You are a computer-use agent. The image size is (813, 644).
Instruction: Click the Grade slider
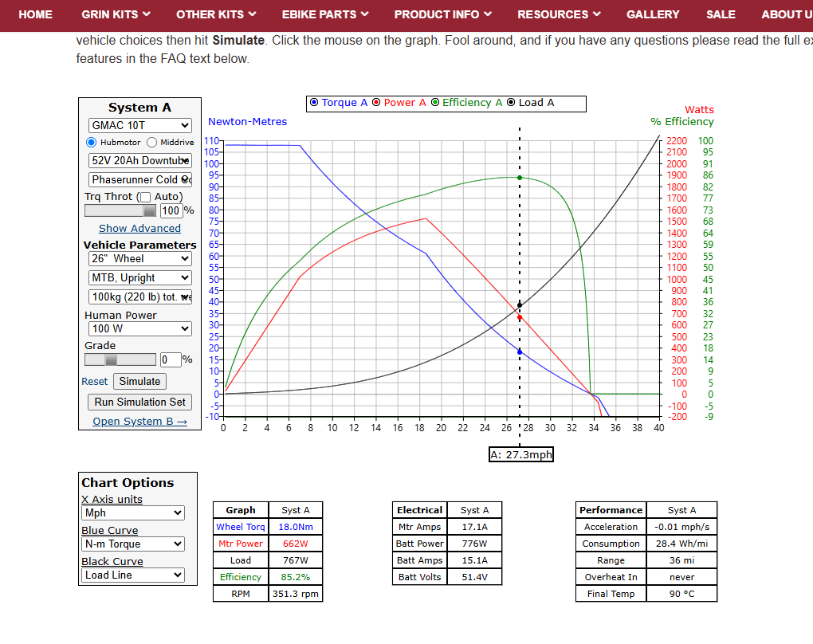[120, 359]
